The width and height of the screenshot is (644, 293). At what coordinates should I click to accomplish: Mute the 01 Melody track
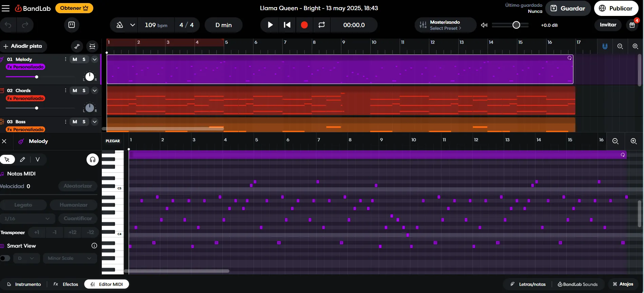click(x=75, y=59)
